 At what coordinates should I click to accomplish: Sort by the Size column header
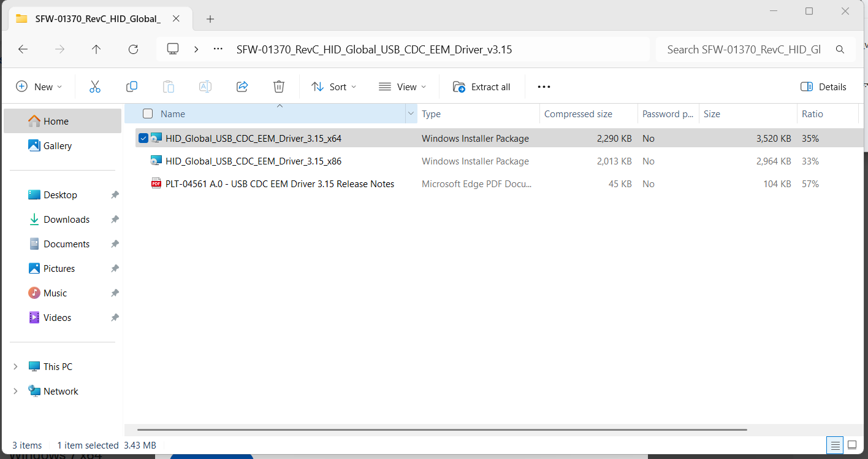[748, 114]
